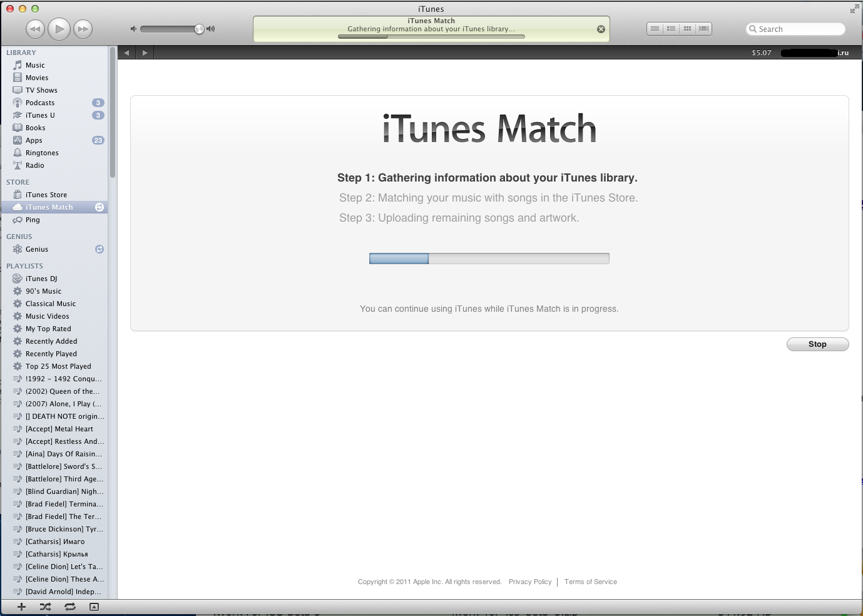Image resolution: width=863 pixels, height=616 pixels.
Task: Open Terms of Service link
Action: point(590,582)
